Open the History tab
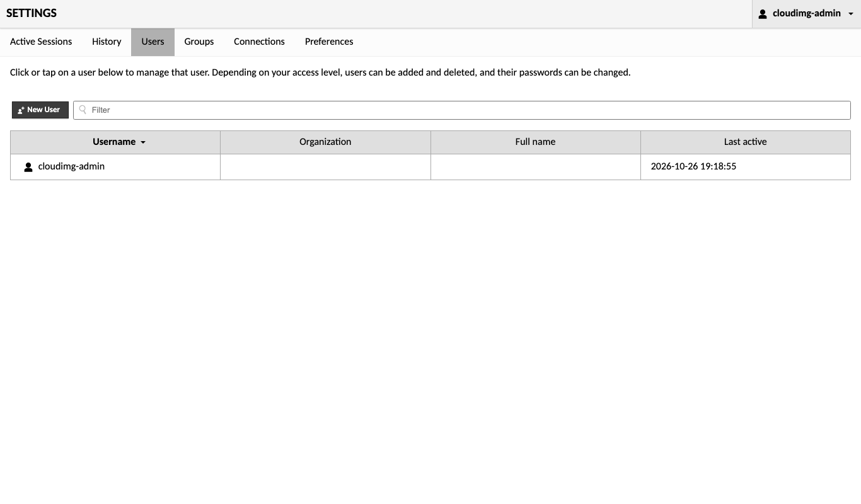 [107, 42]
